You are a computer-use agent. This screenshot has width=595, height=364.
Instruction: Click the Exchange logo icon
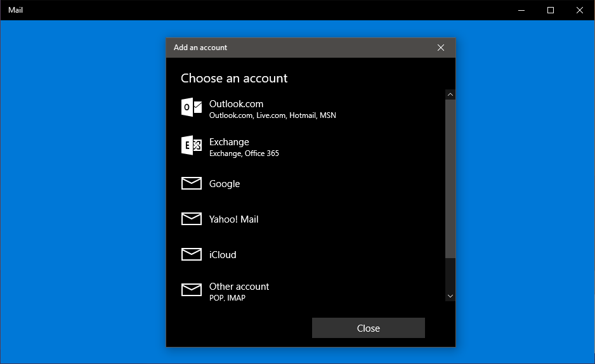coord(192,145)
